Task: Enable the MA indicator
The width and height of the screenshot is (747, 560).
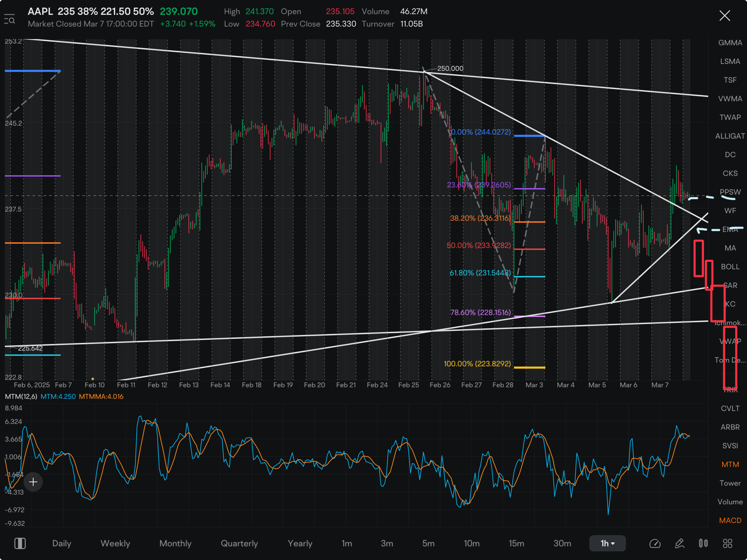Action: tap(730, 248)
